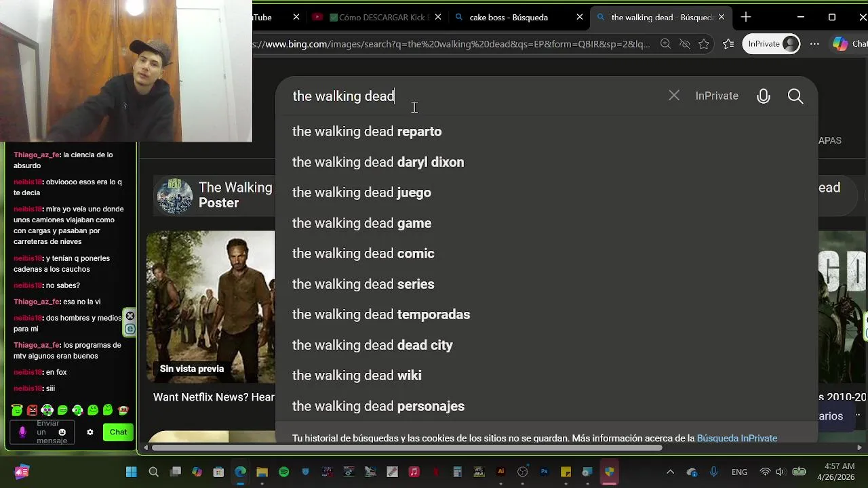Click the volume speaker tray icon
Viewport: 868px width, 488px height.
pyautogui.click(x=780, y=472)
